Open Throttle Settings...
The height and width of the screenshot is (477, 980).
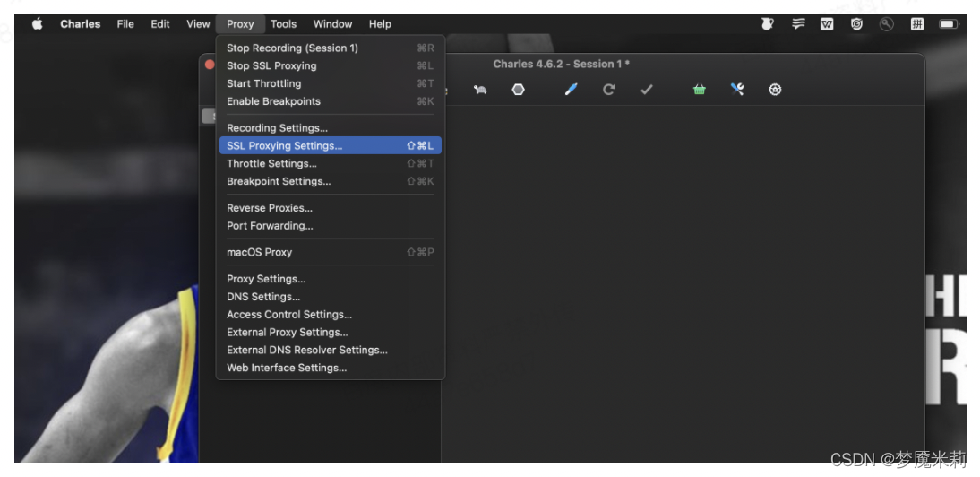point(331,163)
